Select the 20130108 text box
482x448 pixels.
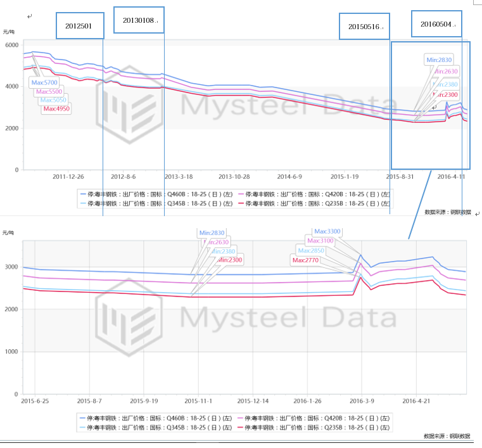click(139, 20)
